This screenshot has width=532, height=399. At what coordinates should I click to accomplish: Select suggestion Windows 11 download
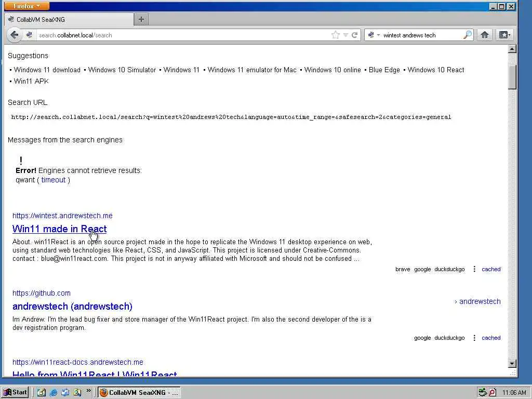(47, 70)
